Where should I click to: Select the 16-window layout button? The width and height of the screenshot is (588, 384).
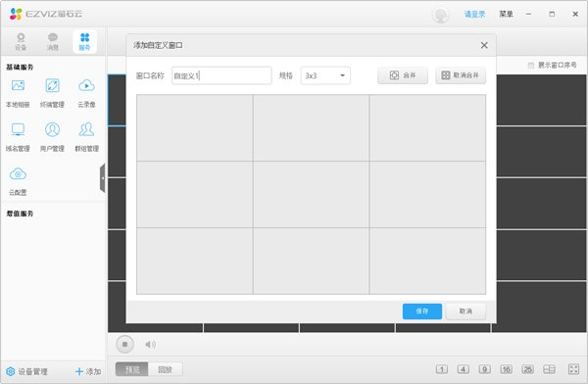(506, 369)
